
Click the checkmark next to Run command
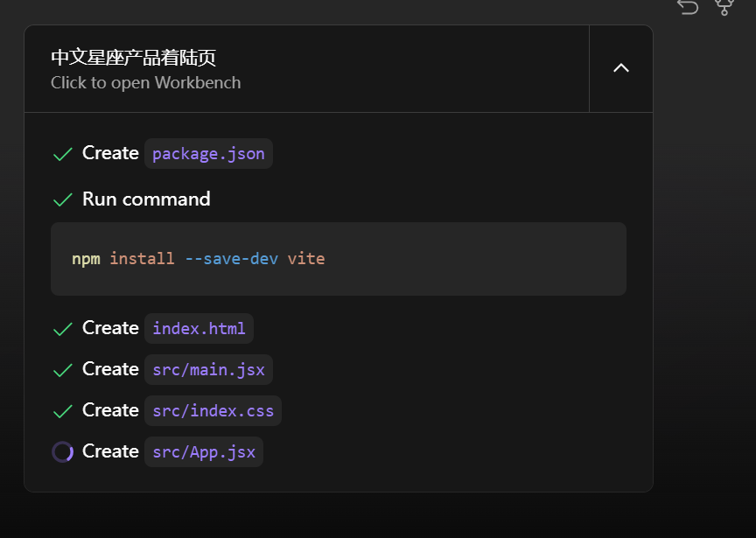click(x=63, y=199)
